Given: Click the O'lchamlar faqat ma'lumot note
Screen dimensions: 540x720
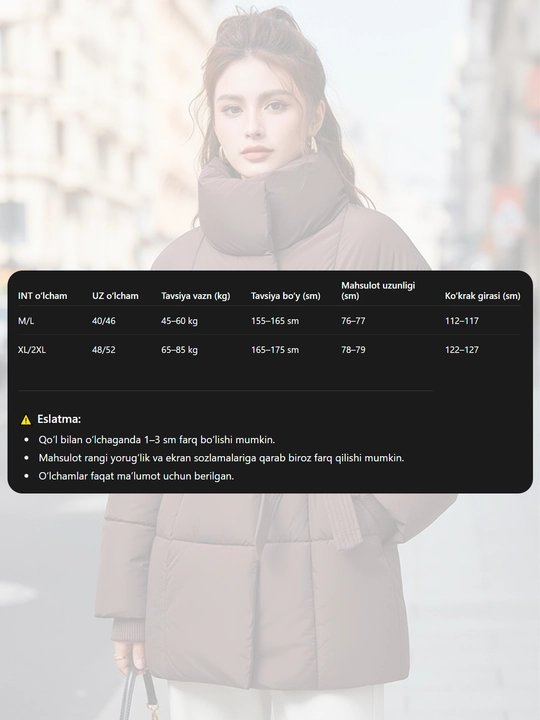Looking at the screenshot, I should point(136,476).
